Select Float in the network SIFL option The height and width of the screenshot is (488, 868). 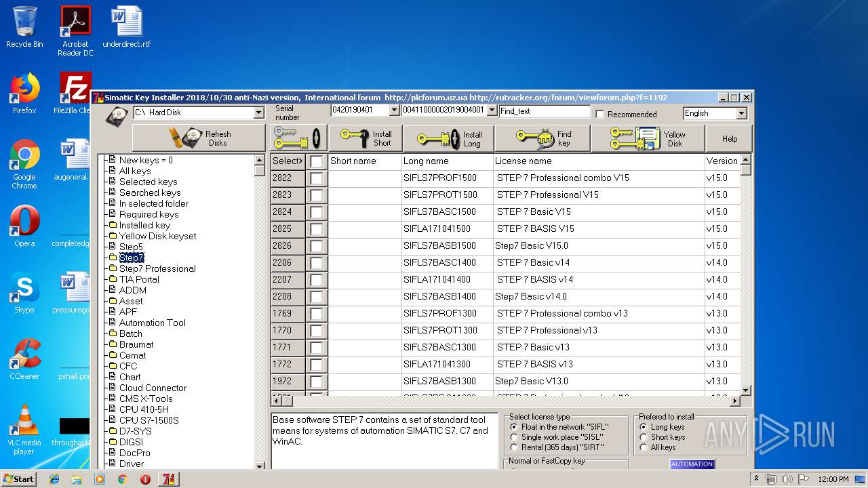pos(514,427)
